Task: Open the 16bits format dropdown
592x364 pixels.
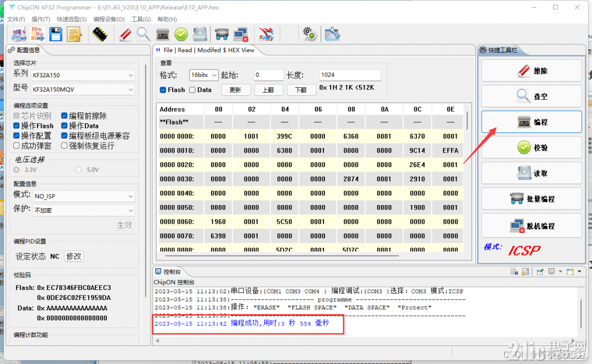Action: point(203,75)
